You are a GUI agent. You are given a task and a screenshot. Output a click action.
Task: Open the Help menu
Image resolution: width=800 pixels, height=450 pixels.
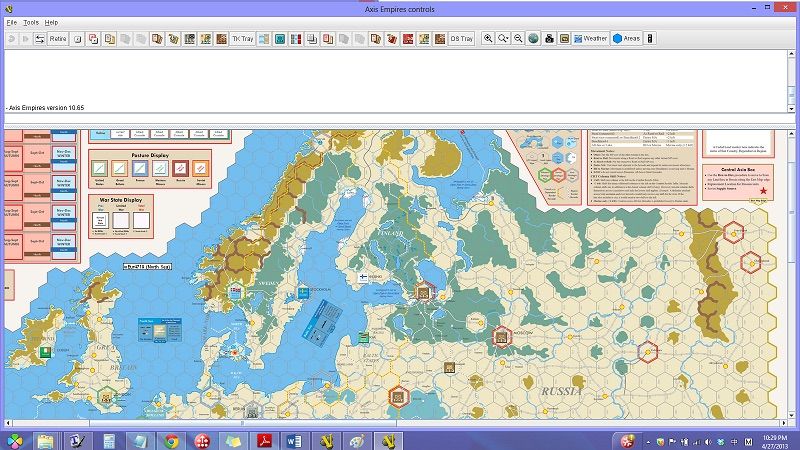point(51,22)
